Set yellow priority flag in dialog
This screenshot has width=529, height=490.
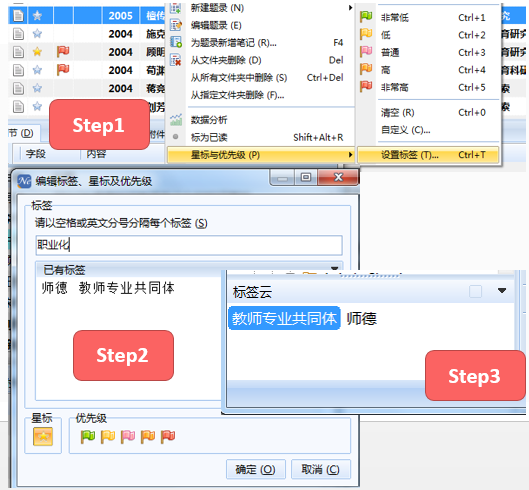(108, 436)
